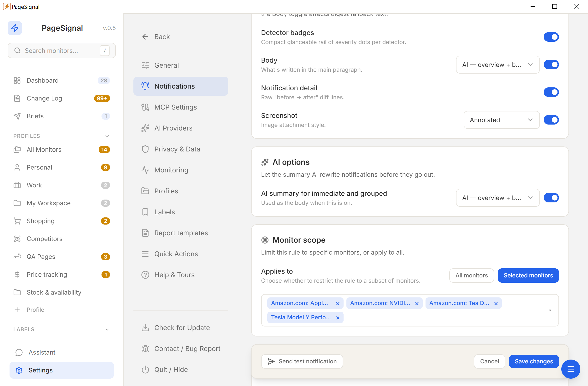
Task: Toggle the Screenshot attachment switch
Action: (551, 120)
